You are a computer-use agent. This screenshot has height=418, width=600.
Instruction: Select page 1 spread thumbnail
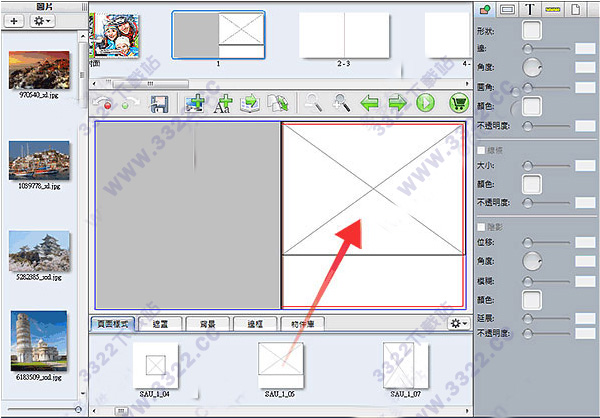pos(218,35)
